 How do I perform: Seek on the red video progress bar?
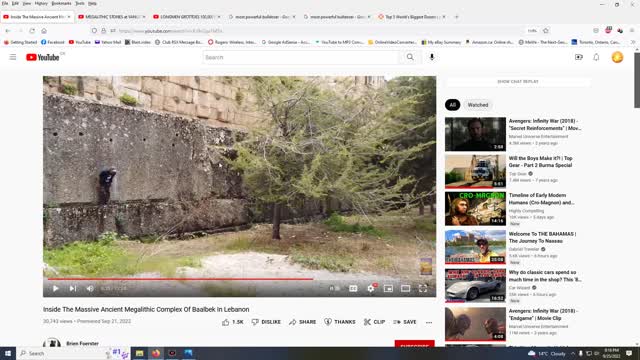(x=239, y=279)
